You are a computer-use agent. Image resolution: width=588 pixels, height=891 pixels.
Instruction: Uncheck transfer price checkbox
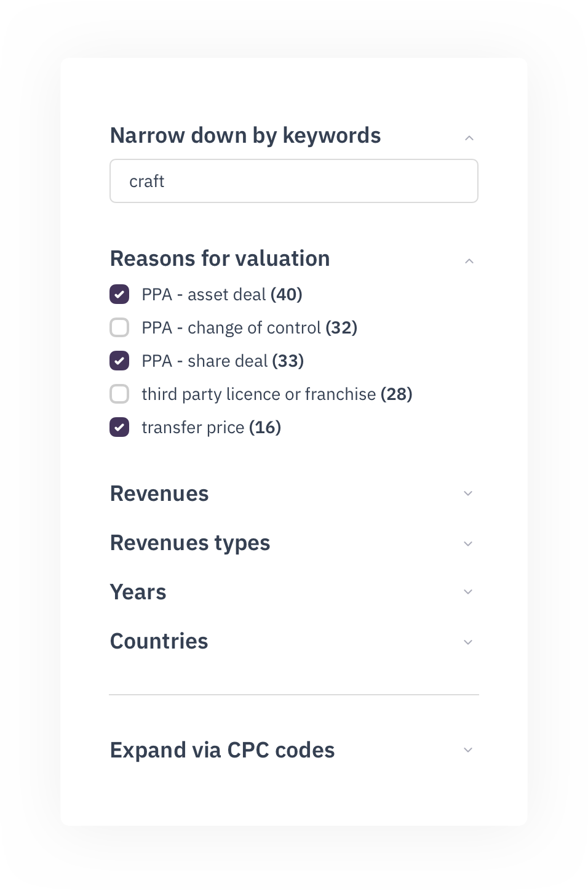(119, 427)
